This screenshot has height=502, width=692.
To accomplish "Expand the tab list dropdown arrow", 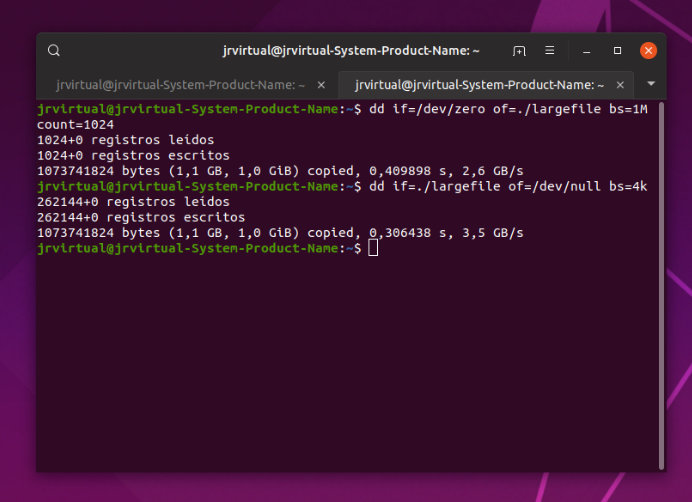I will point(651,84).
